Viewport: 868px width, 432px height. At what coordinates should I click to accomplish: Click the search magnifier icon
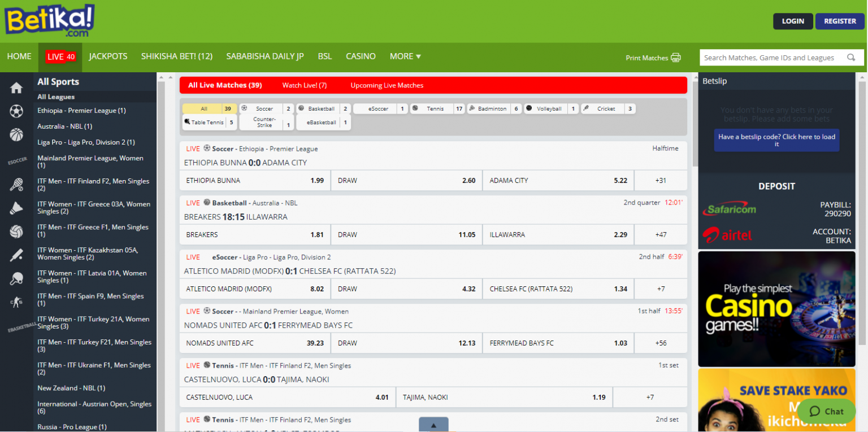pyautogui.click(x=851, y=57)
